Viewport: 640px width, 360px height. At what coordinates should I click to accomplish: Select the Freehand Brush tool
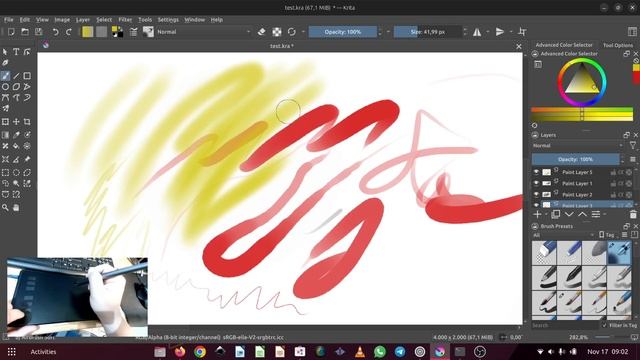[x=5, y=76]
